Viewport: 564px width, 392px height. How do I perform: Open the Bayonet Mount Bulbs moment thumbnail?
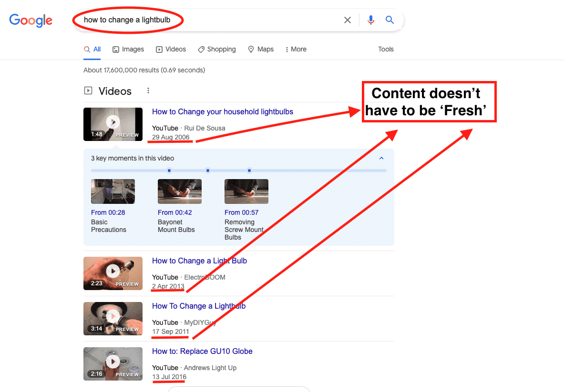point(179,191)
